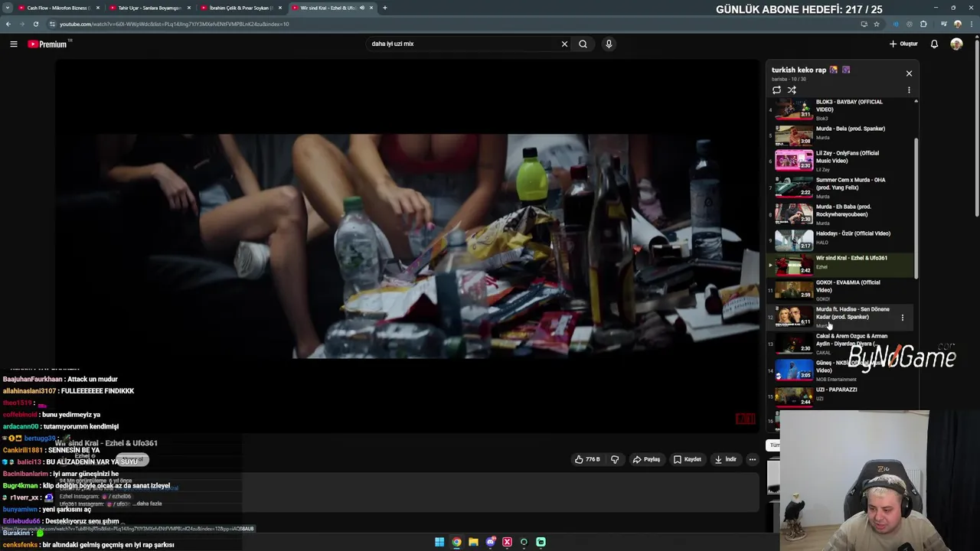Open Chrome tab search dropdown
The image size is (980, 551).
pos(7,8)
